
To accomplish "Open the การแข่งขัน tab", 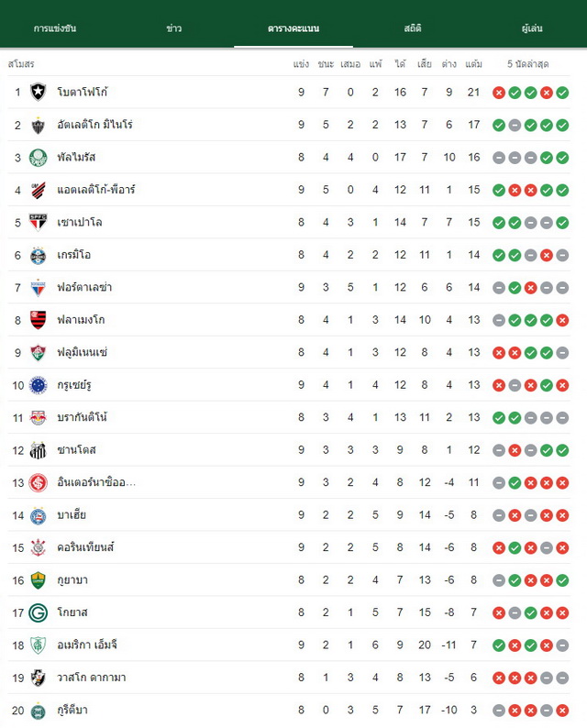I will coord(55,28).
